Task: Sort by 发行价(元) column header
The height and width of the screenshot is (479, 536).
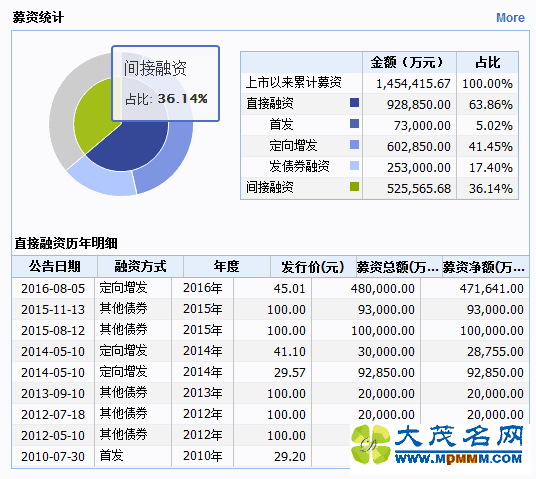Action: [x=313, y=266]
